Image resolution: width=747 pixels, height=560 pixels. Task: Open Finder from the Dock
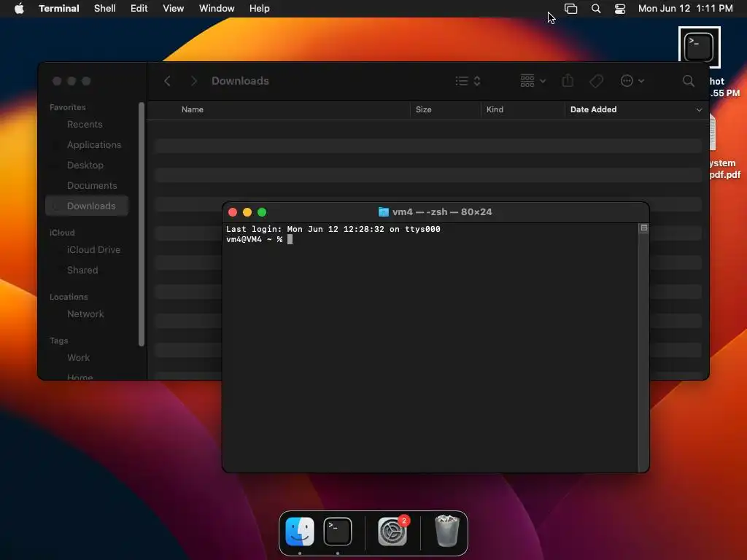point(300,532)
